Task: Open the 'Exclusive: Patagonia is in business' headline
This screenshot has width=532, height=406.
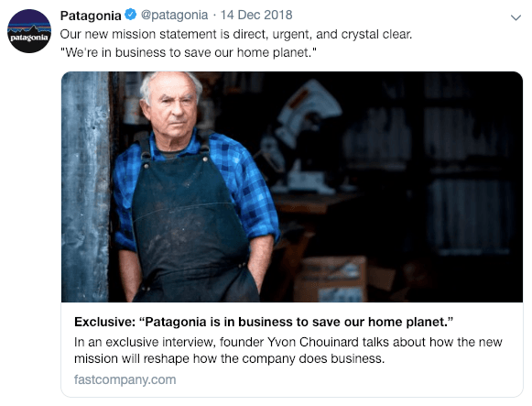Action: pyautogui.click(x=264, y=322)
